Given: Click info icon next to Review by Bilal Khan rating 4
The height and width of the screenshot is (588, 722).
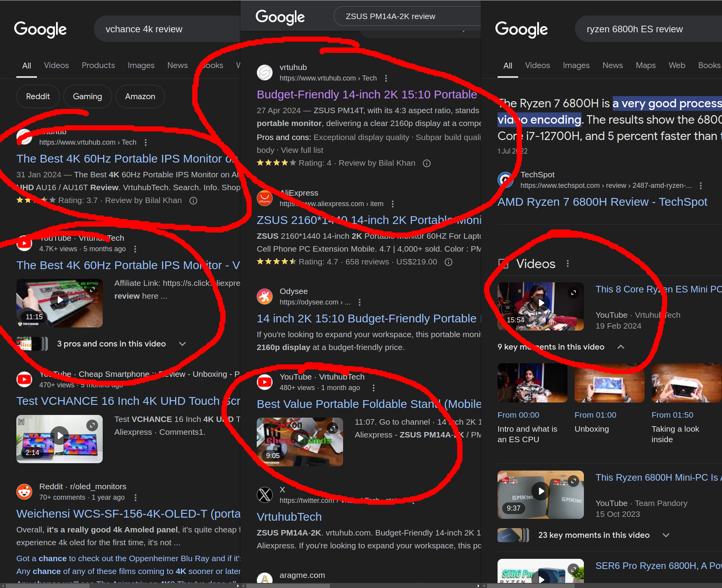Looking at the screenshot, I should [427, 163].
